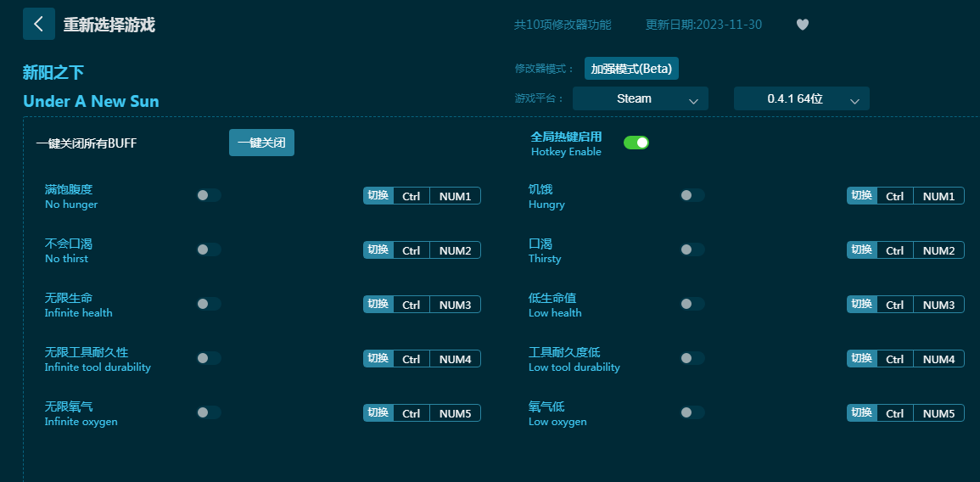The image size is (980, 482).
Task: Click the NUM1 key field for Hungry
Action: (938, 196)
